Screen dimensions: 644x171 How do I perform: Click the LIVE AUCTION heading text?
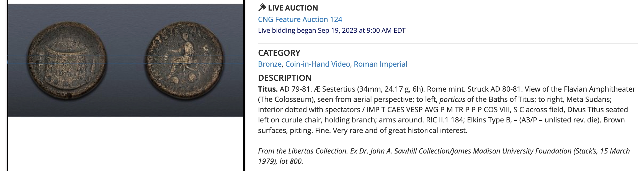click(x=293, y=8)
